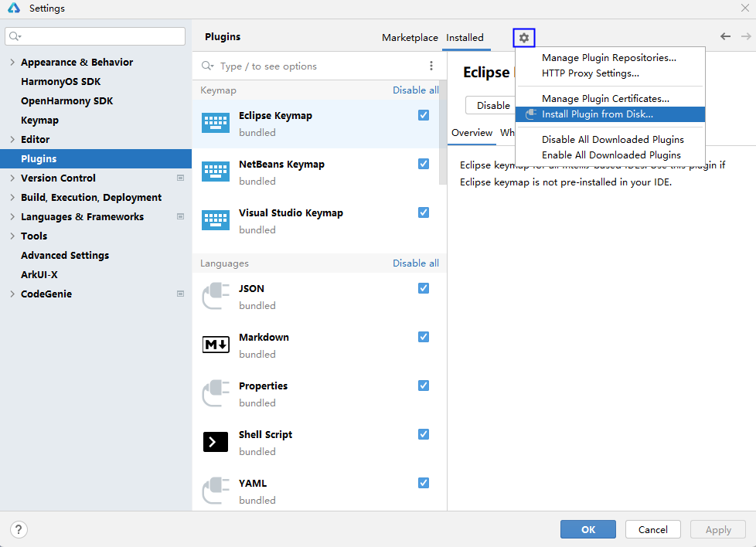This screenshot has height=547, width=756.
Task: Click the Shell Script plugin icon
Action: [216, 442]
